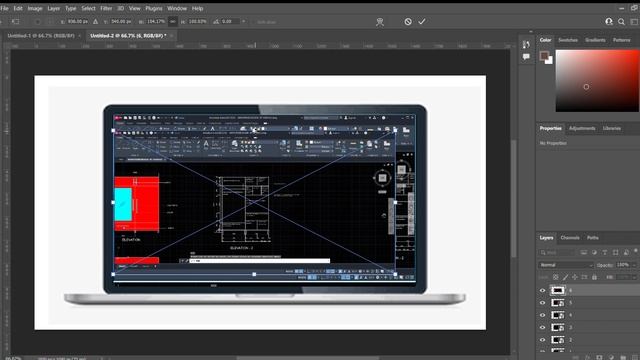Open the Select menu

[88, 8]
